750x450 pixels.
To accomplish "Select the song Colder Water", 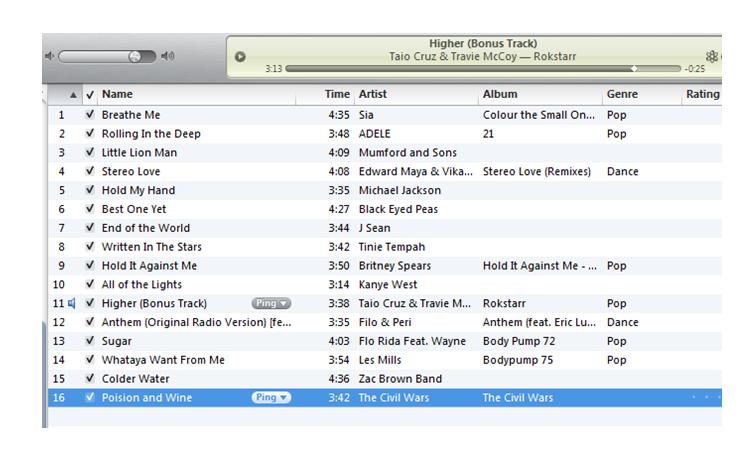I will [x=135, y=379].
